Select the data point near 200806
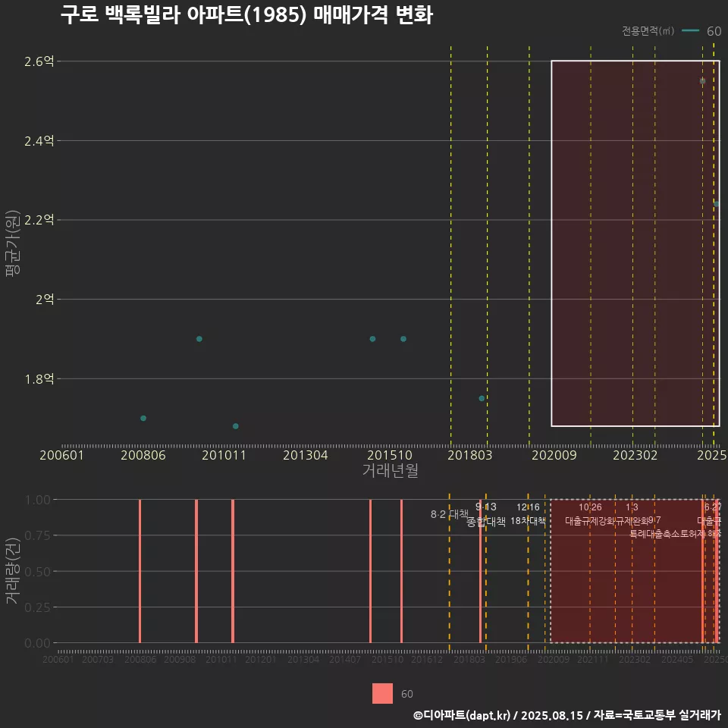The image size is (728, 728). (x=143, y=419)
